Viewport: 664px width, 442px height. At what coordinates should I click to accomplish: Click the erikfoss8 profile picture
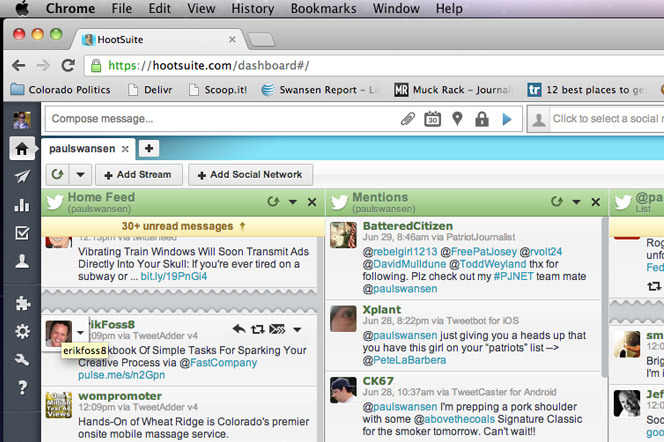[58, 333]
